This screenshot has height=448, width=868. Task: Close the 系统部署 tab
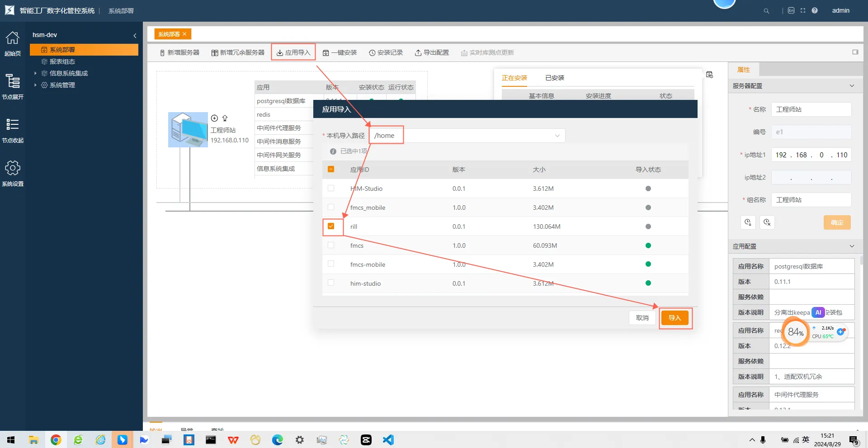(x=184, y=34)
